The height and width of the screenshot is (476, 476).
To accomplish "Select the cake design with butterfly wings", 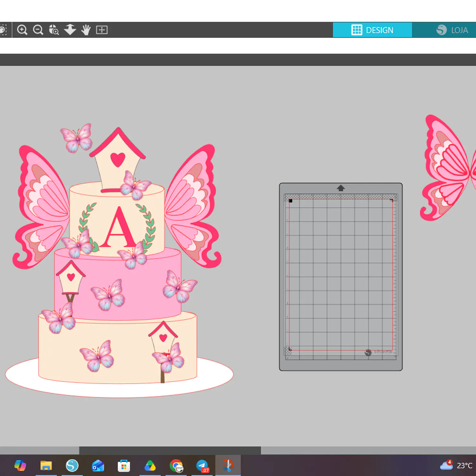I will pos(119,260).
